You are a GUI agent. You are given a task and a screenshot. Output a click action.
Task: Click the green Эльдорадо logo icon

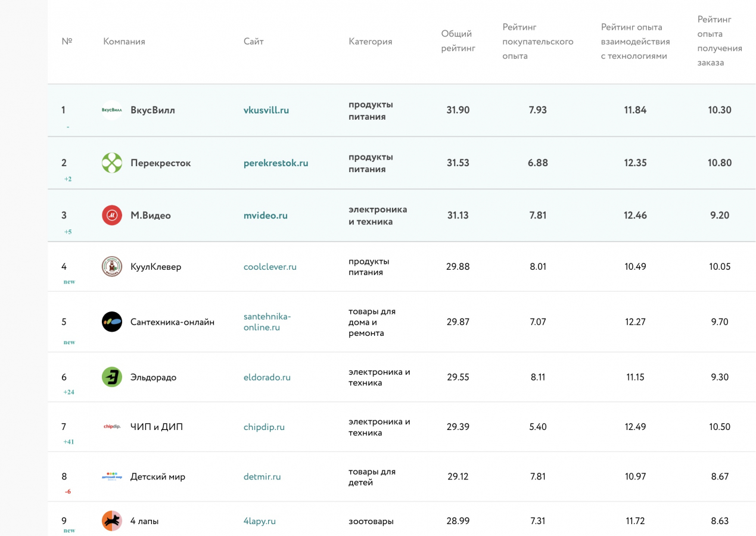tap(112, 377)
